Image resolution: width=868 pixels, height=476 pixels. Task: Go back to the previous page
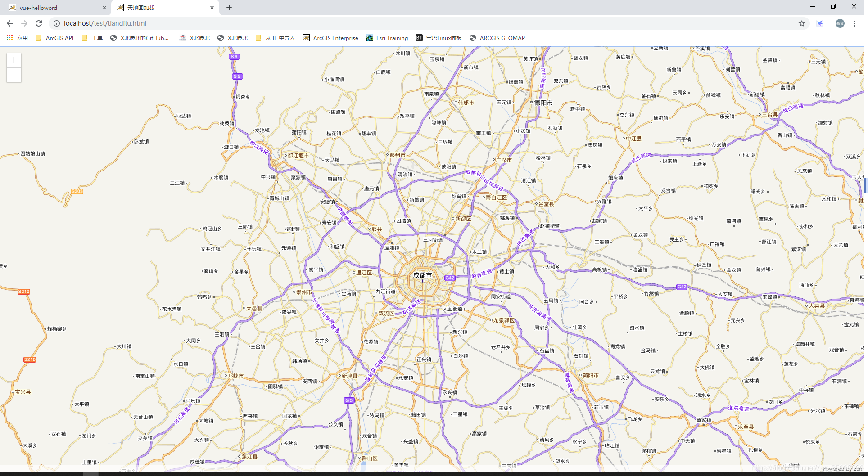click(x=10, y=23)
